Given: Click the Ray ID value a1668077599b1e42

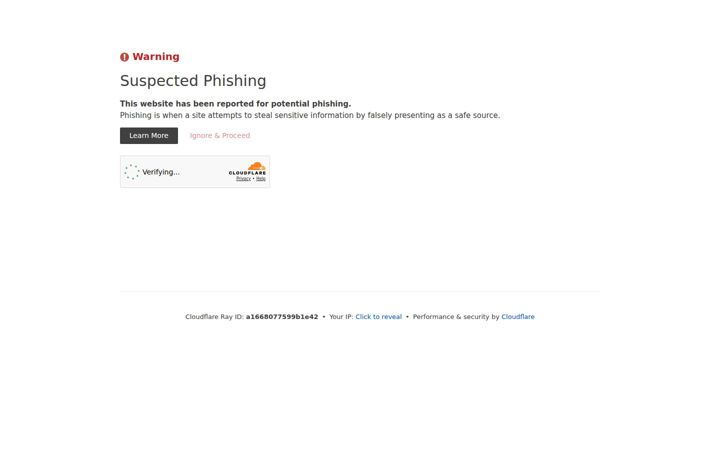Looking at the screenshot, I should pyautogui.click(x=282, y=317).
